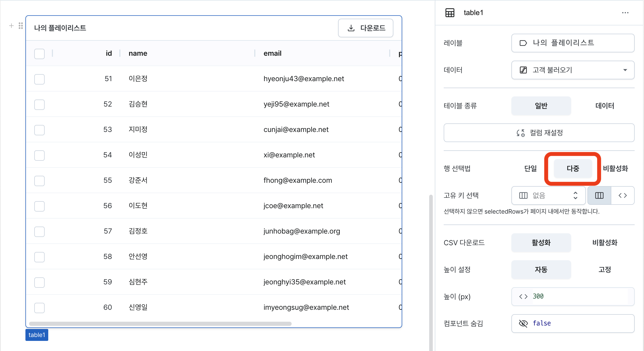Click the hidden-eye icon in 컴포넌트 숨김 field
The image size is (644, 351).
coord(523,323)
